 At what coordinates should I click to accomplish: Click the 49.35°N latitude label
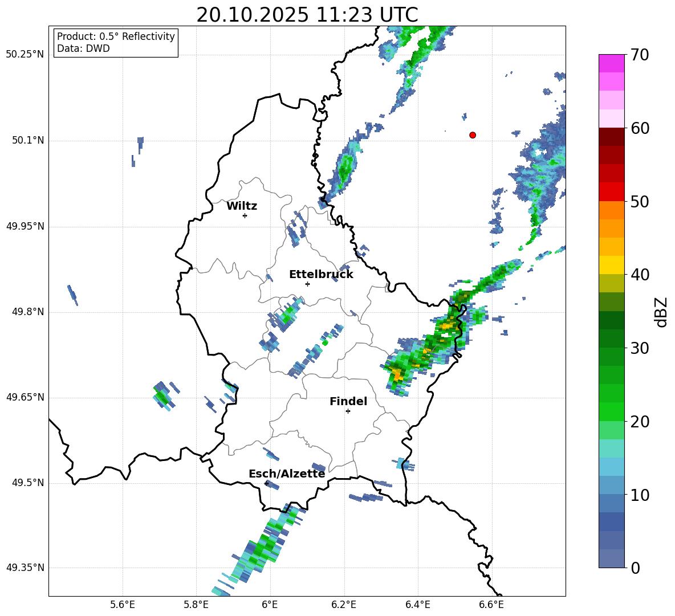click(x=25, y=568)
